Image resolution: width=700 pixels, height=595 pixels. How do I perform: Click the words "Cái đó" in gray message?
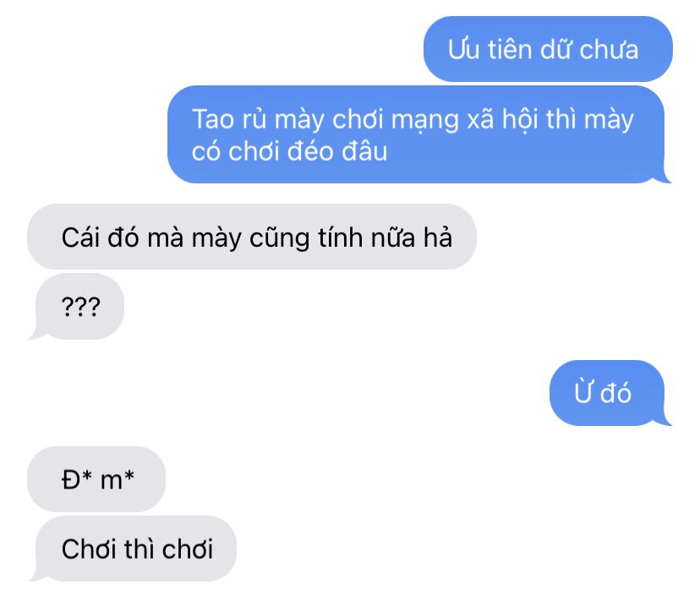[x=100, y=237]
